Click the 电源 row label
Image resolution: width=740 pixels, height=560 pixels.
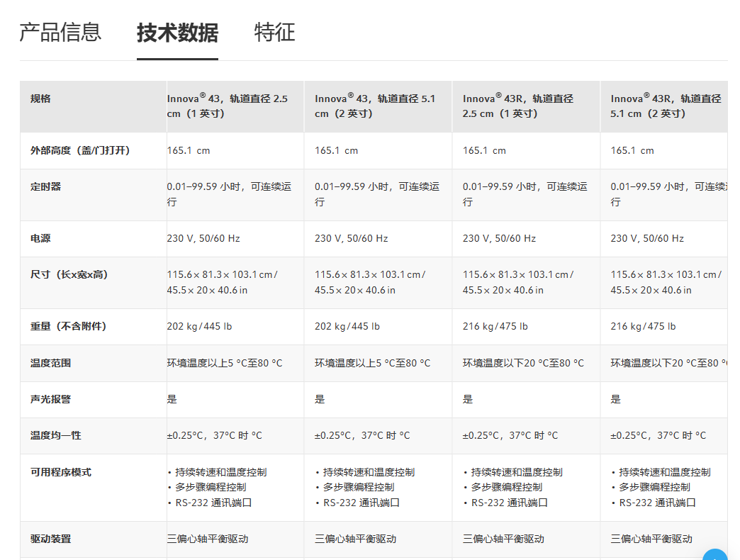[x=40, y=238]
